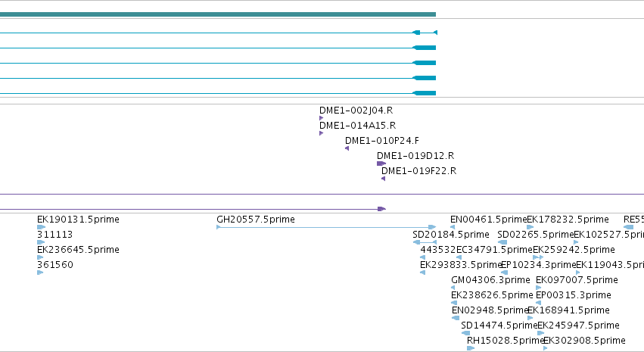Select the DME1-019D12.R feature label
The width and height of the screenshot is (644, 352).
(x=415, y=156)
